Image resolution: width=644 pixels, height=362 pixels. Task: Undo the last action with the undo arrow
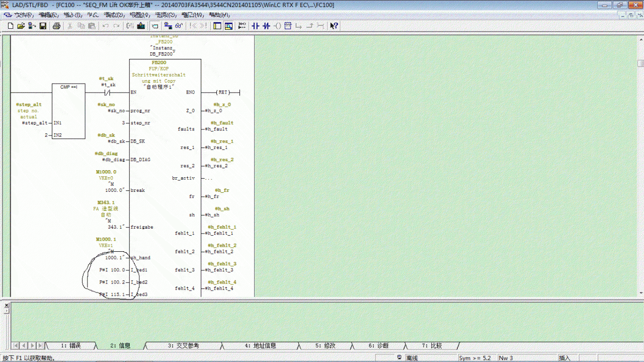tap(106, 26)
